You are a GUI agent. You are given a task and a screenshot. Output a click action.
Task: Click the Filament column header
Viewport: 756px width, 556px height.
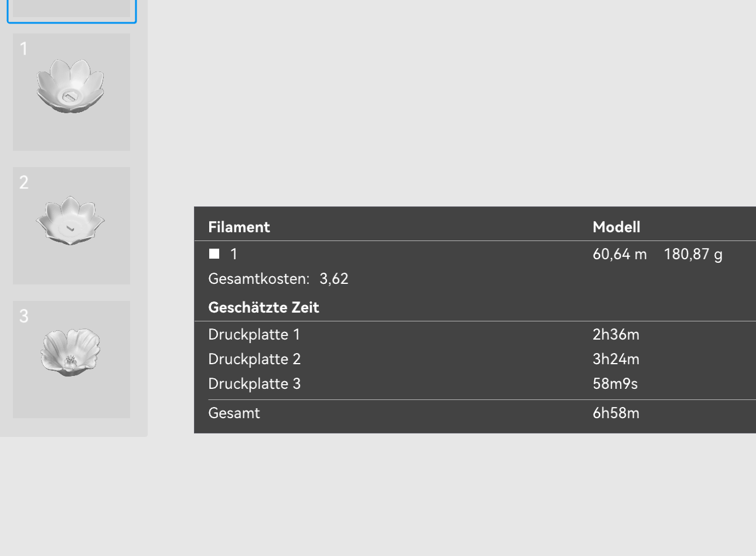tap(239, 227)
